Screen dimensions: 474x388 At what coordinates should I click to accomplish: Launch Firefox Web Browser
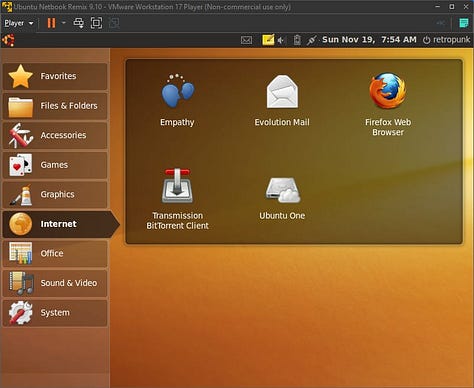pyautogui.click(x=388, y=104)
